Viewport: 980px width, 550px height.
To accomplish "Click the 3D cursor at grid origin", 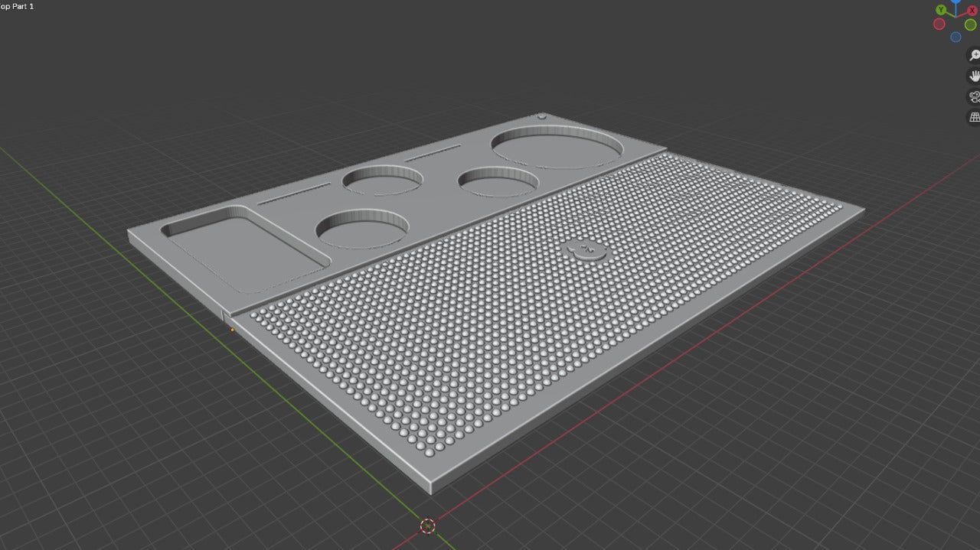I will 428,526.
